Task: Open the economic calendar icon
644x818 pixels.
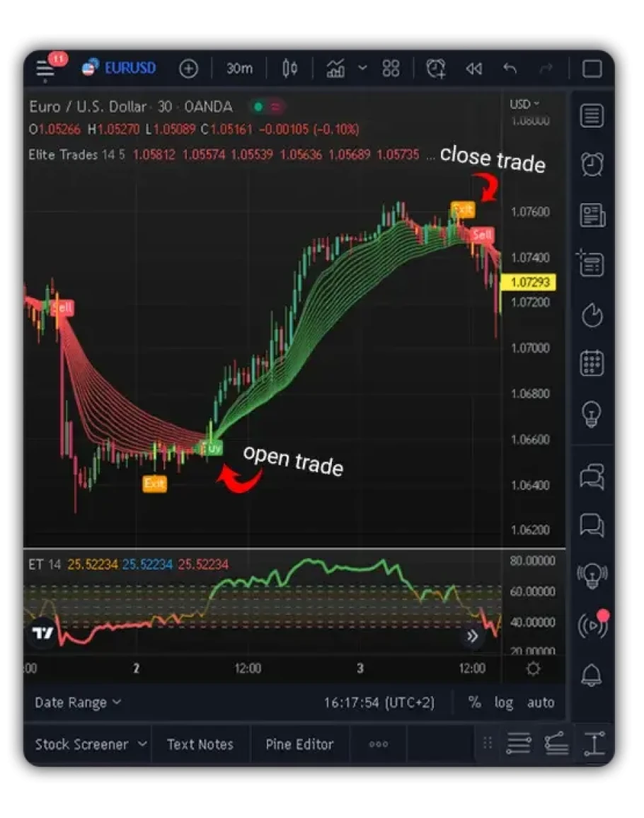Action: click(x=592, y=363)
